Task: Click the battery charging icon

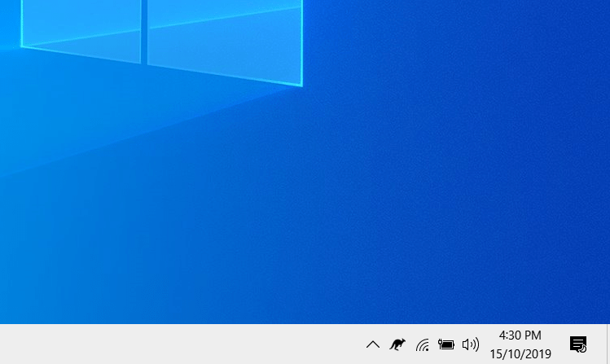Action: click(446, 344)
